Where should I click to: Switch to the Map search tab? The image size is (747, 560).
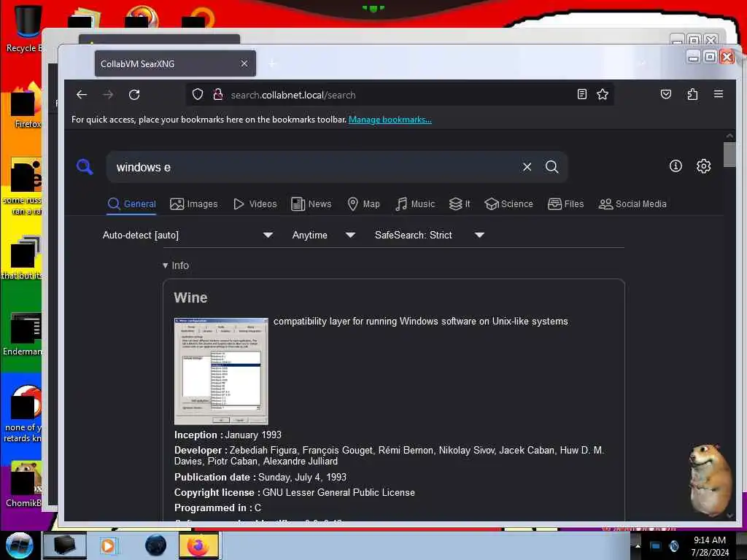point(363,204)
